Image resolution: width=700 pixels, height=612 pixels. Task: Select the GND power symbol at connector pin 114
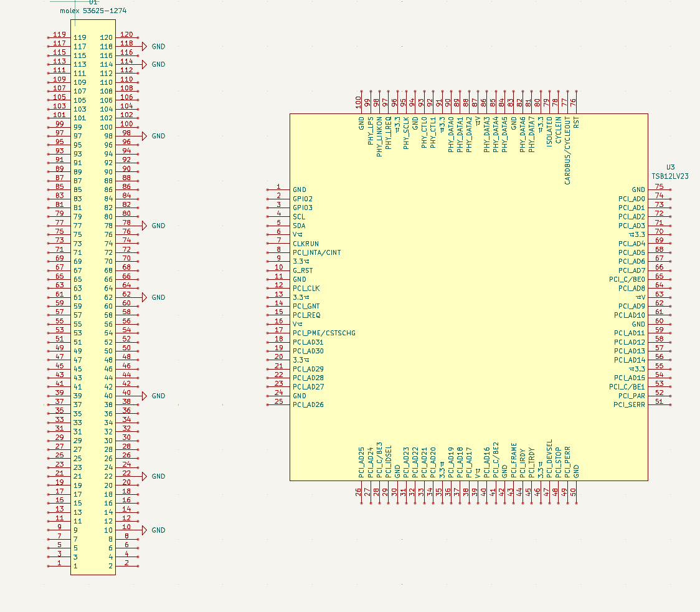(144, 65)
